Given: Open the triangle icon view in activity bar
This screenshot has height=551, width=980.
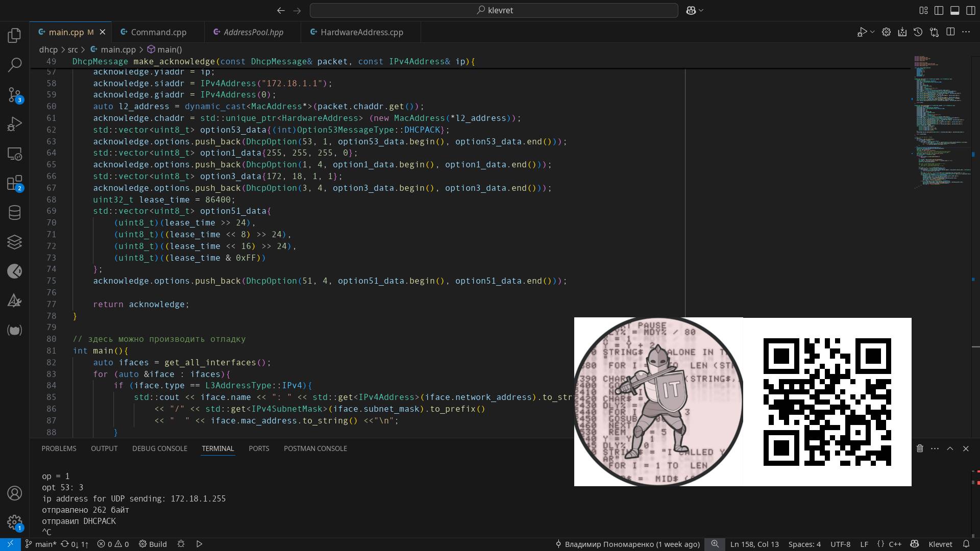Looking at the screenshot, I should (x=15, y=301).
